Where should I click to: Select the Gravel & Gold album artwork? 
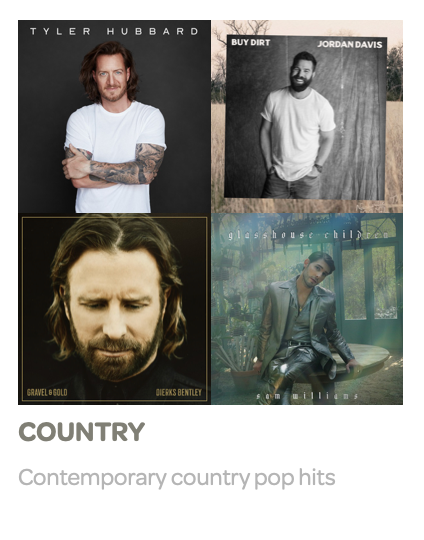tap(114, 309)
